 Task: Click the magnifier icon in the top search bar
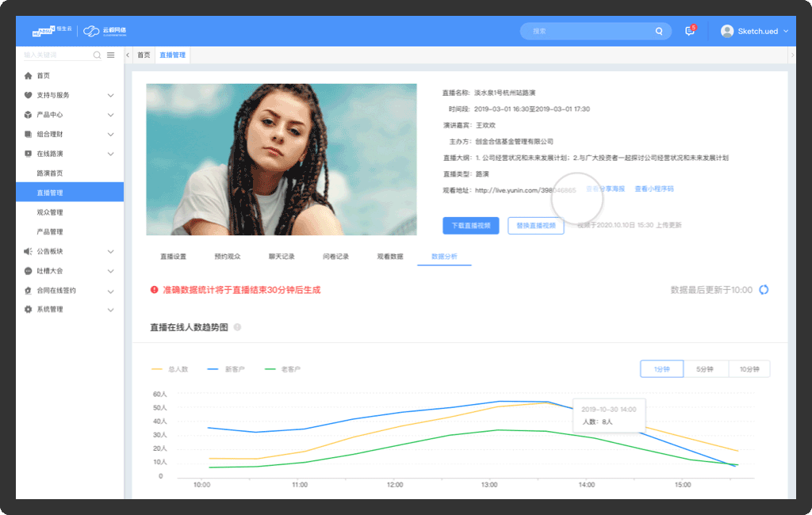tap(658, 32)
